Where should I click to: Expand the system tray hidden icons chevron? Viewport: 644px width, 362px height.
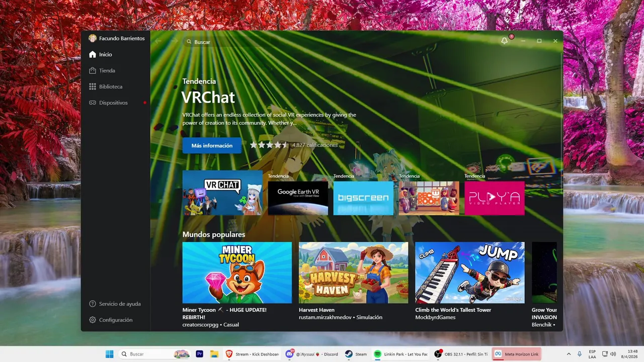pyautogui.click(x=569, y=354)
